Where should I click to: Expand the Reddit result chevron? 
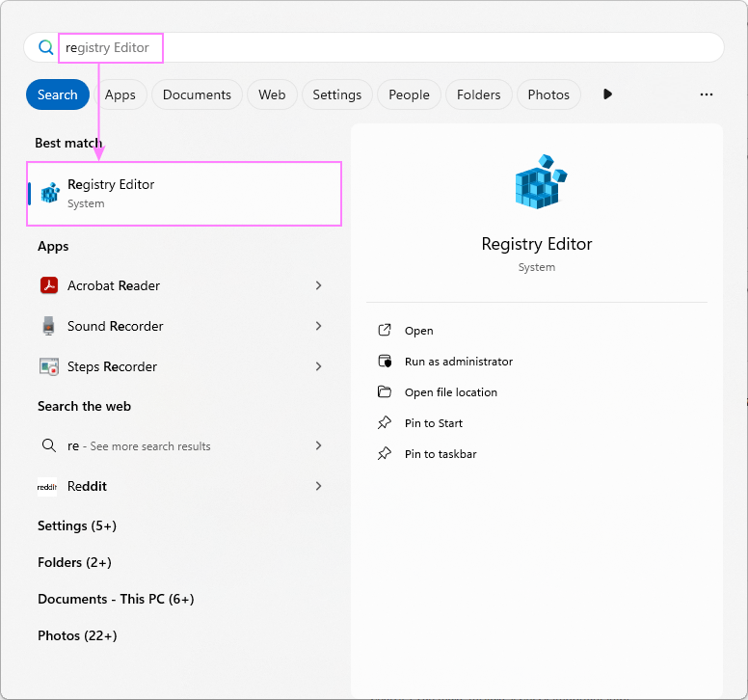click(318, 486)
